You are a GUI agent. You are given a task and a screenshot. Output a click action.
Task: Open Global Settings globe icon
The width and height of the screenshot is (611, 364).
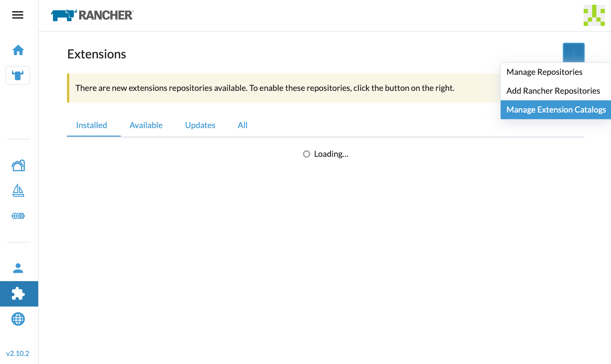click(x=18, y=319)
